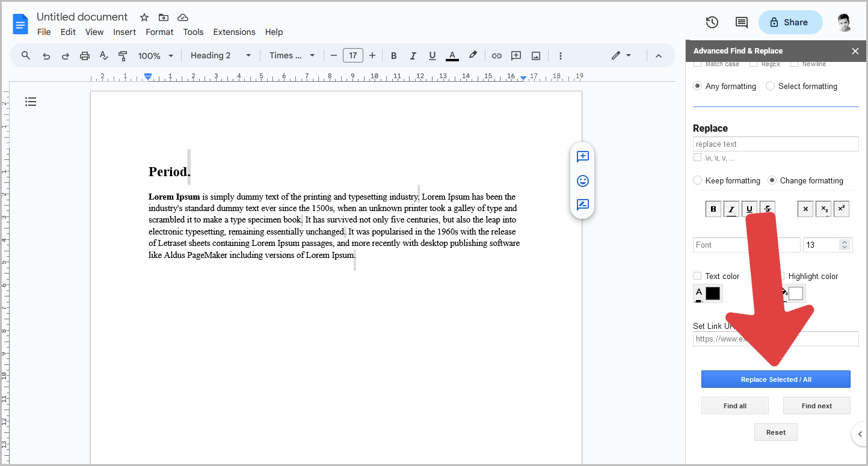The height and width of the screenshot is (466, 868).
Task: Enable the Text color checkbox
Action: (697, 276)
